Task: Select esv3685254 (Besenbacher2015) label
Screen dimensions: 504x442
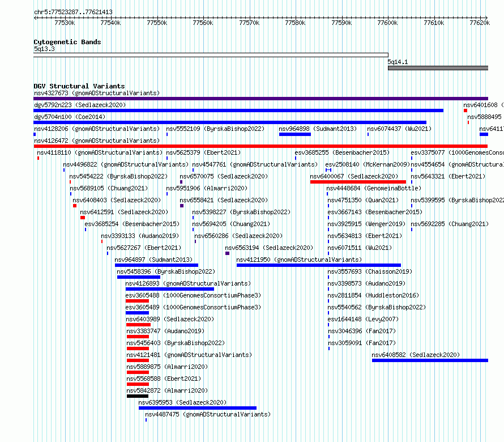Action: coord(132,224)
